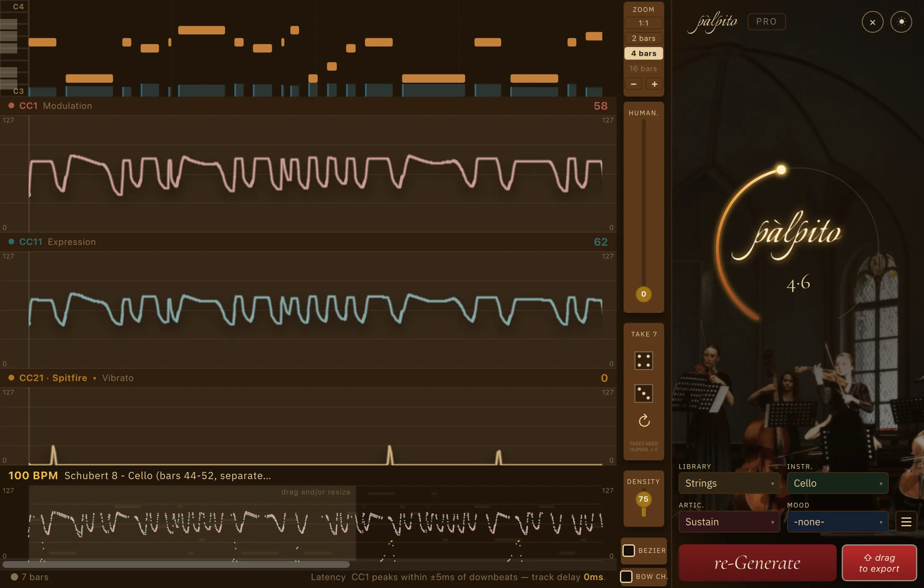Viewport: 924px width, 588px height.
Task: Select the 16 bars zoom option
Action: pos(643,68)
